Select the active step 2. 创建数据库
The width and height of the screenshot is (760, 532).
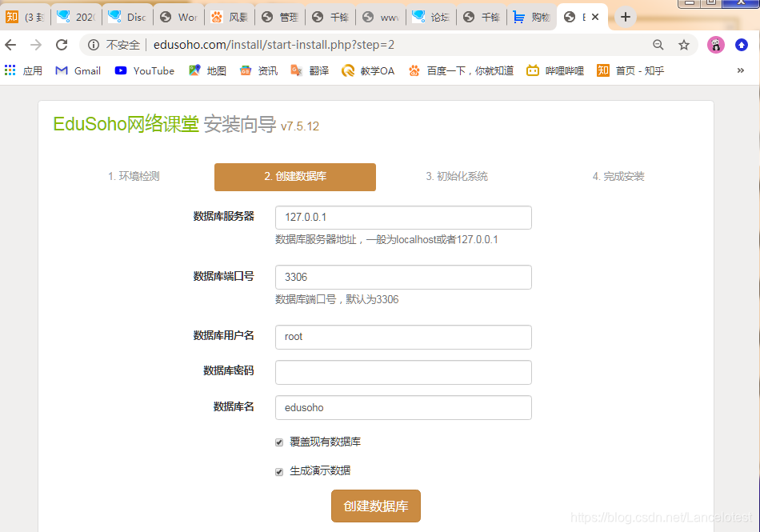coord(294,177)
